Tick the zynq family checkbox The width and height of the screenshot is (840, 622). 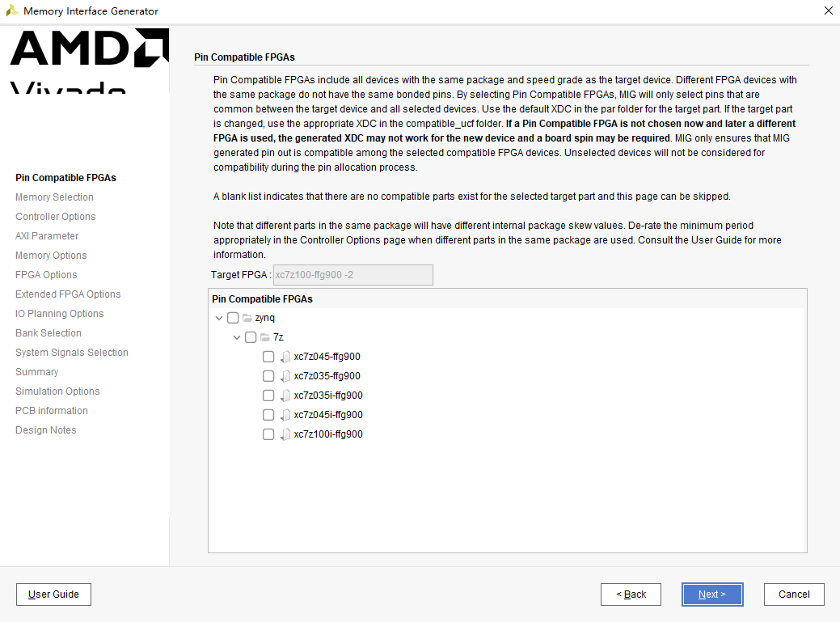(x=233, y=318)
